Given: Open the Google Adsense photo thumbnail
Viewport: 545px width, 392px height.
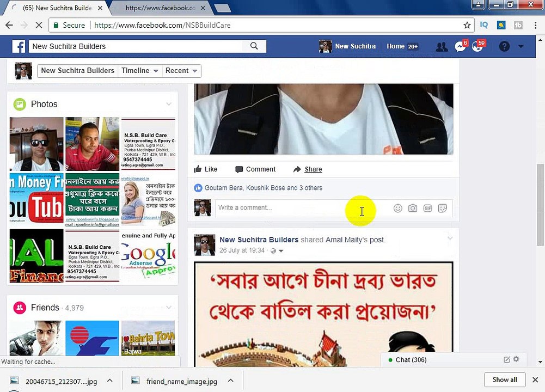Looking at the screenshot, I should pos(149,256).
